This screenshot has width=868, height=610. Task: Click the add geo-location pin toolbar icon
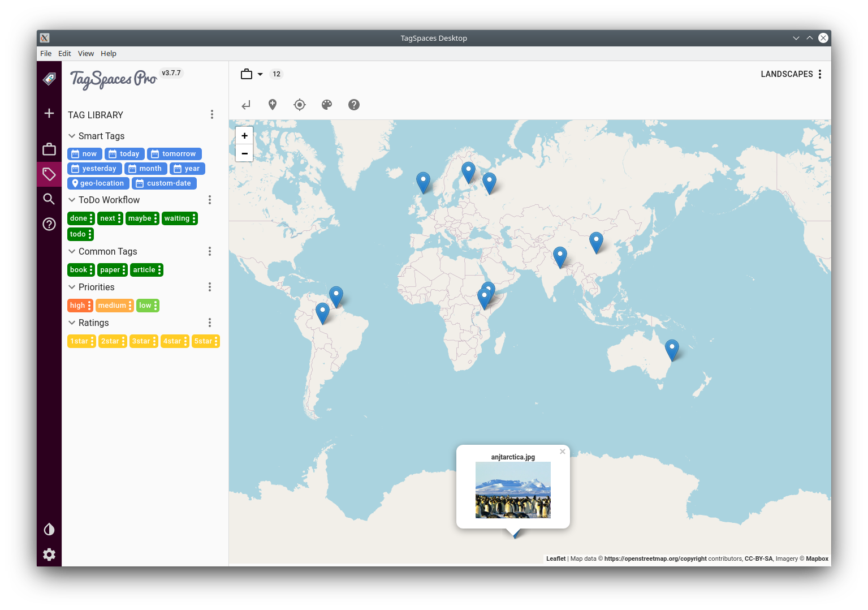click(x=273, y=105)
